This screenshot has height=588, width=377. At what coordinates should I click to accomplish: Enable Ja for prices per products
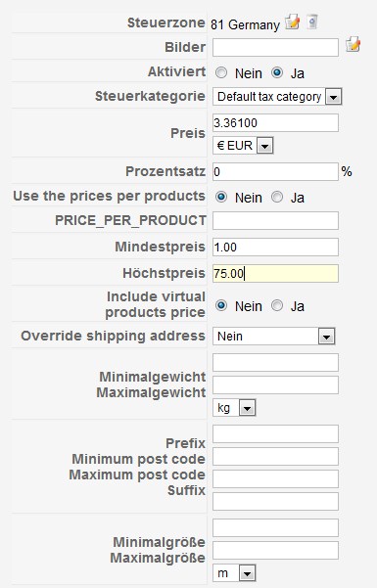coord(277,197)
